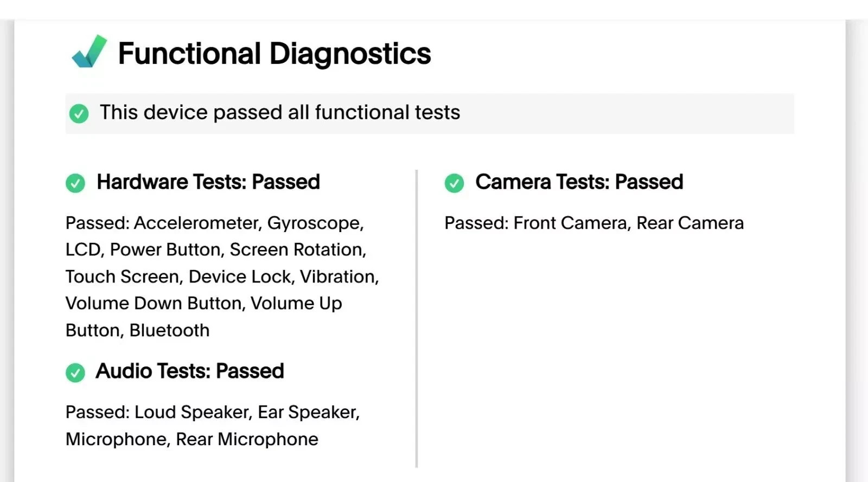Click the "Touch Screen, Device Lock, Vibration," line
Image resolution: width=868 pixels, height=482 pixels.
pos(222,277)
